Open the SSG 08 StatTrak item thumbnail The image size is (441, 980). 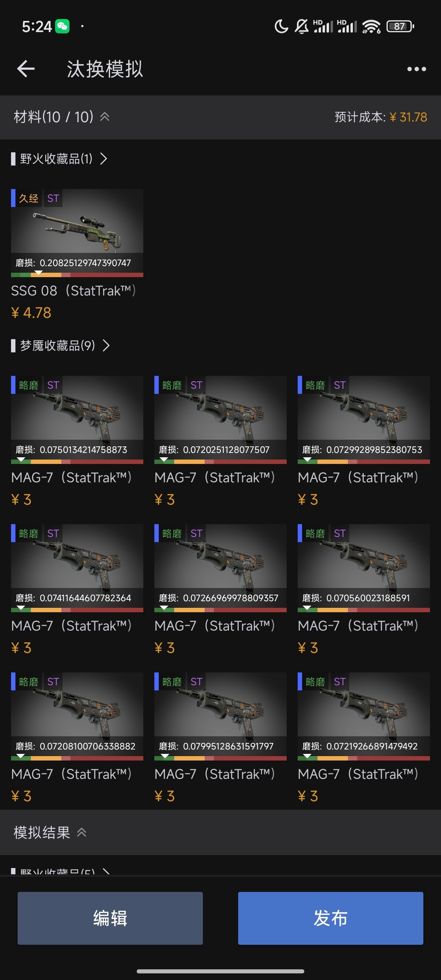point(77,221)
